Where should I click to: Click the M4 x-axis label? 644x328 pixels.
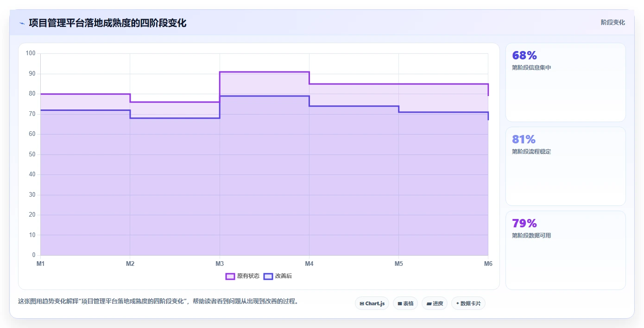pos(309,264)
